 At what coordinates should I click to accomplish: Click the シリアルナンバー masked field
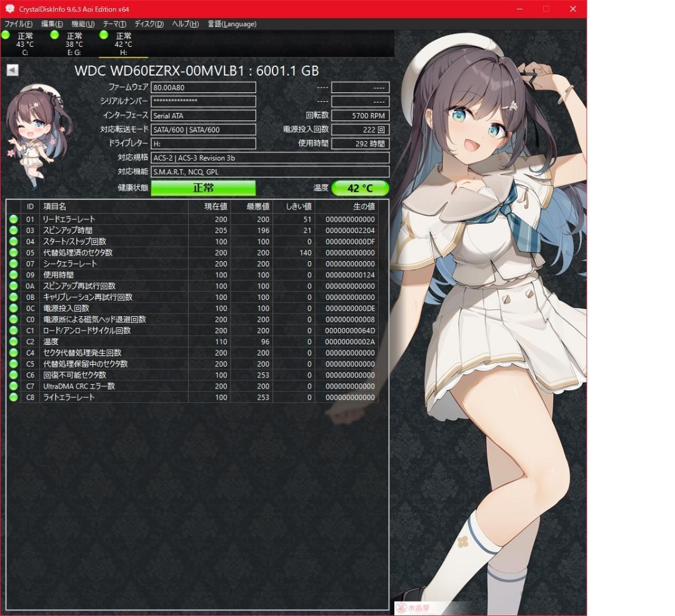click(x=203, y=101)
